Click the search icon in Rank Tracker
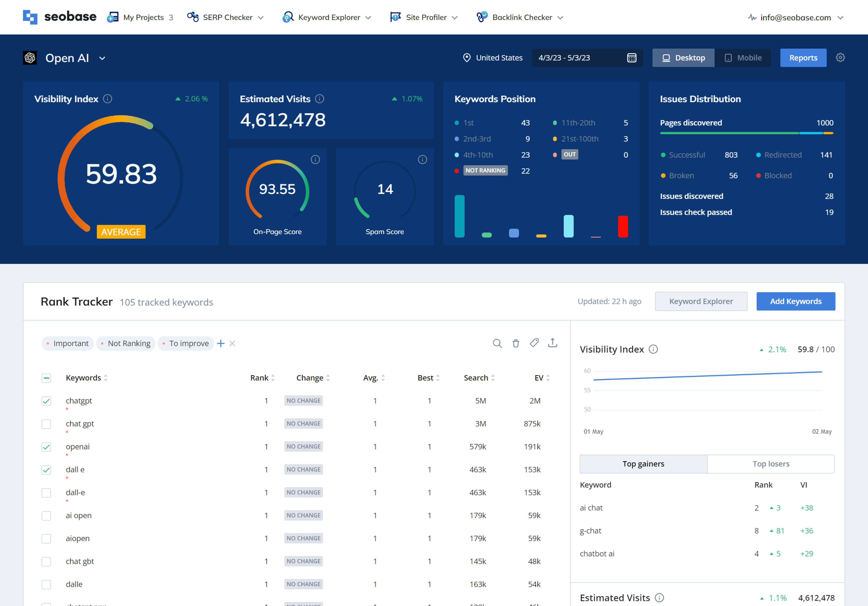The width and height of the screenshot is (868, 606). click(497, 343)
